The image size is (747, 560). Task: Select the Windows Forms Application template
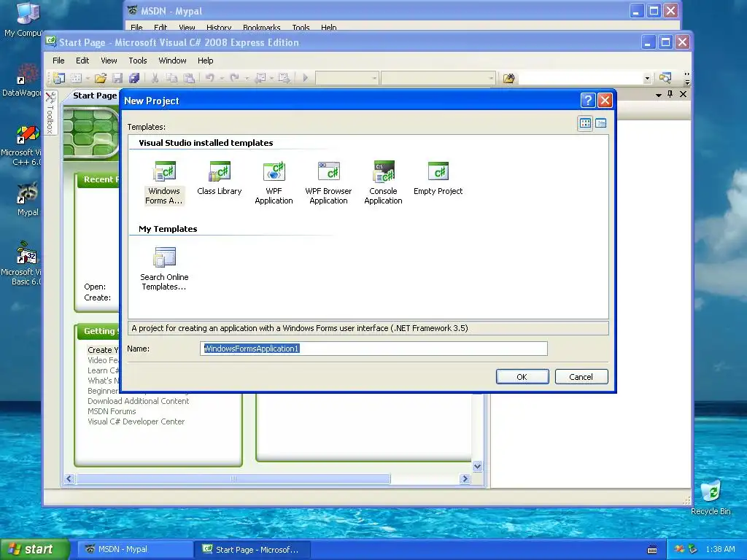164,183
